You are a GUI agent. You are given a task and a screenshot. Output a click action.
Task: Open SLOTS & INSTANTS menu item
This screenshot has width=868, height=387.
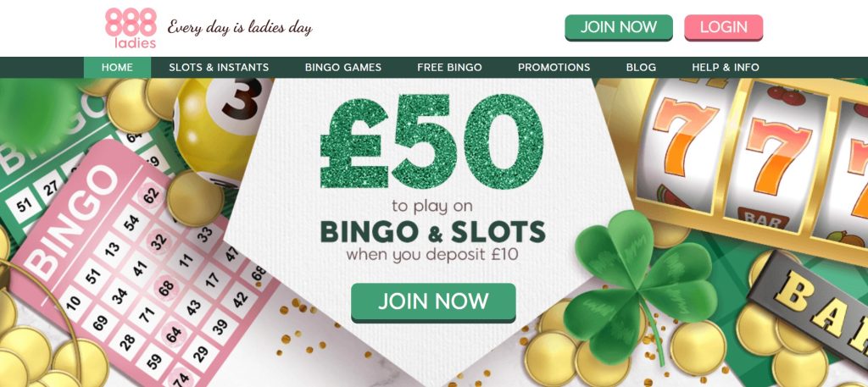[219, 68]
